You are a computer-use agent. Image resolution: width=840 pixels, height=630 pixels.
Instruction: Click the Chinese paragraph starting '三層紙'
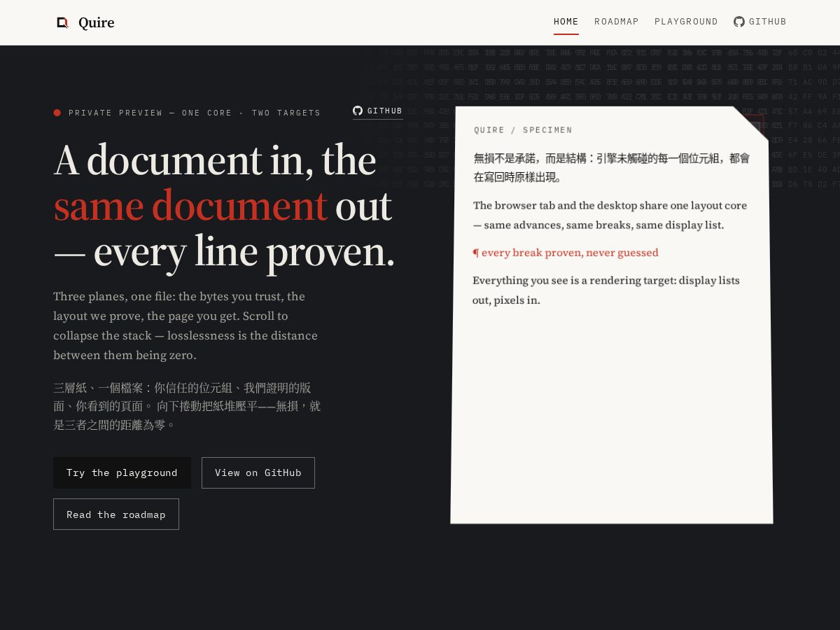tap(187, 406)
